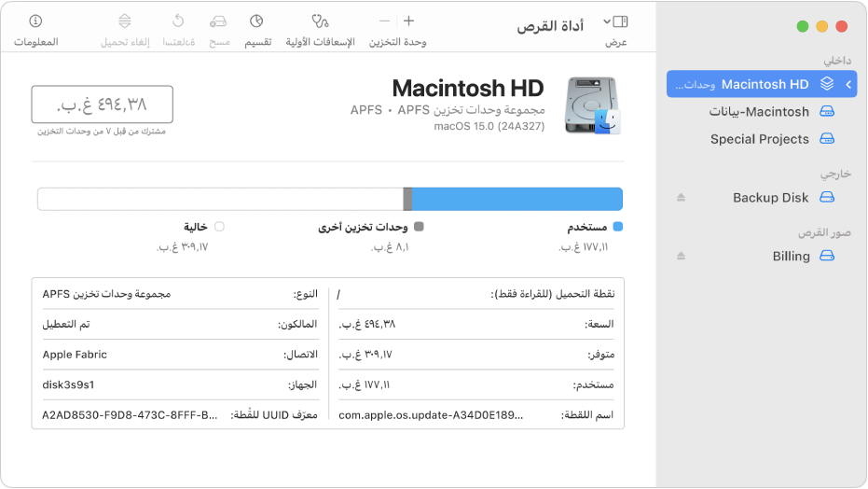Add a volume with the plus button
Image resolution: width=868 pixels, height=489 pixels.
(x=408, y=21)
